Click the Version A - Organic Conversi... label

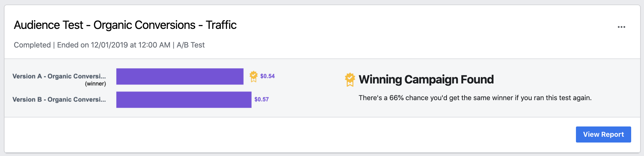click(59, 76)
